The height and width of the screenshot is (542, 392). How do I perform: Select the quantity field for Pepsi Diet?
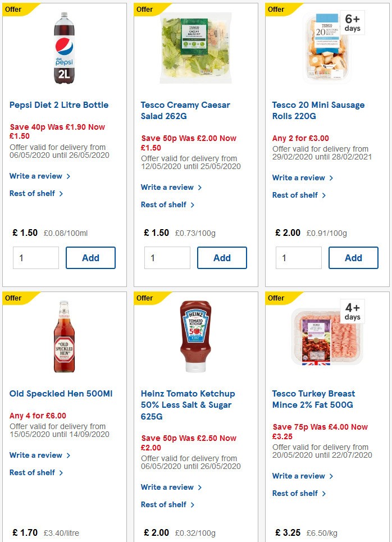35,258
